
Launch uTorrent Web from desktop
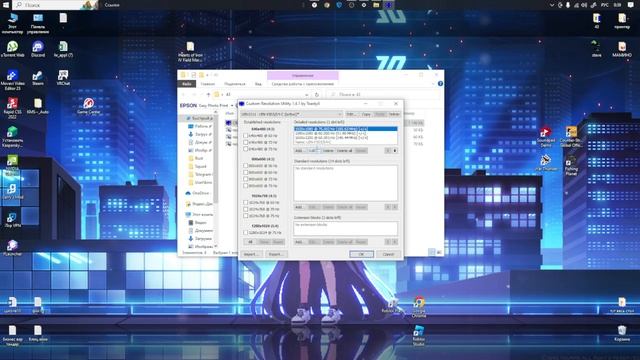point(12,49)
